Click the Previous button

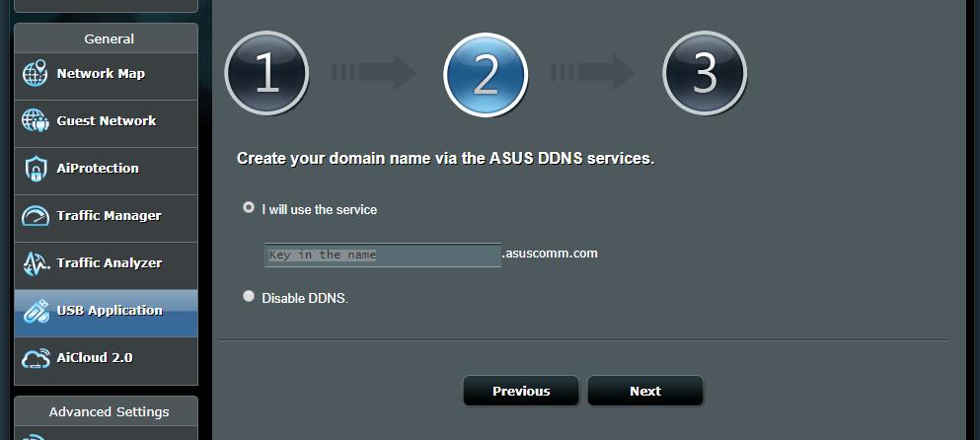[521, 391]
